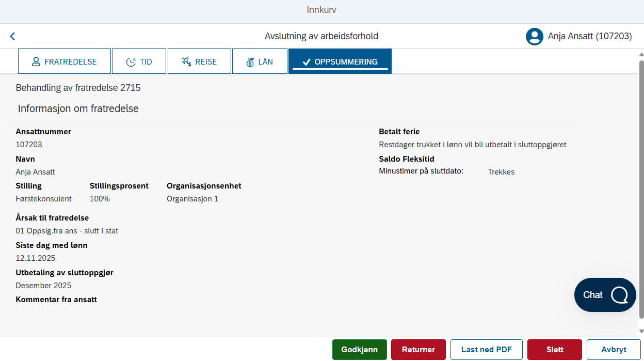The image size is (644, 361).
Task: Delete the request with Slett button
Action: [555, 350]
